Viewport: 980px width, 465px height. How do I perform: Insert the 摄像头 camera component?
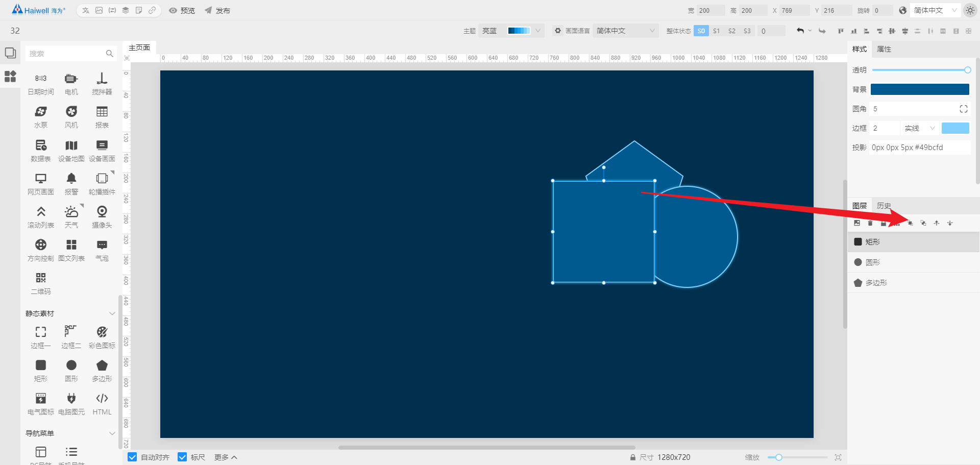pos(102,217)
